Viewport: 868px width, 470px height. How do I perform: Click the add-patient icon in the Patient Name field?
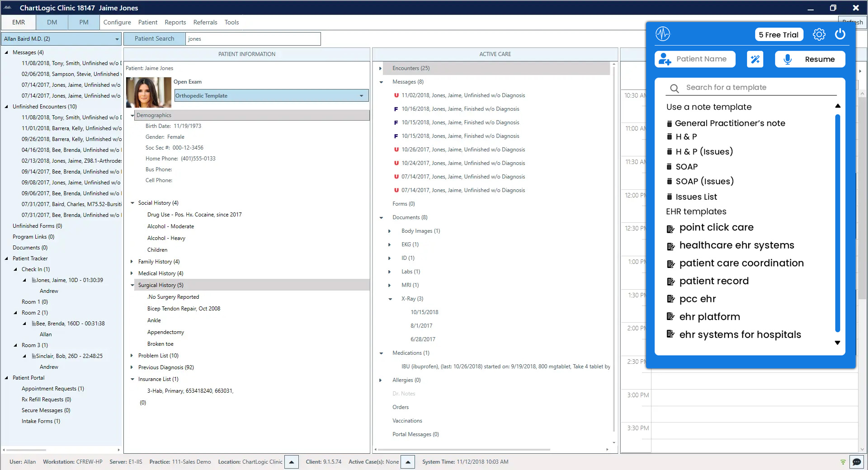(x=665, y=59)
